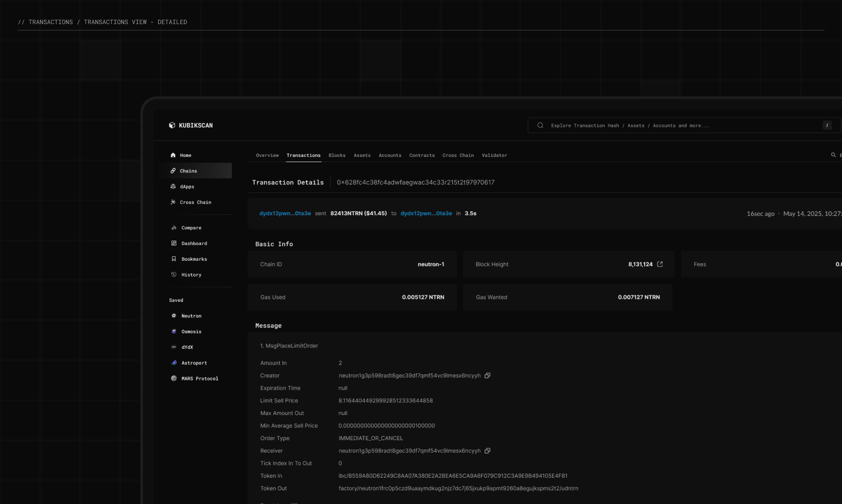Open block 8,131,124 via external link icon

click(660, 264)
